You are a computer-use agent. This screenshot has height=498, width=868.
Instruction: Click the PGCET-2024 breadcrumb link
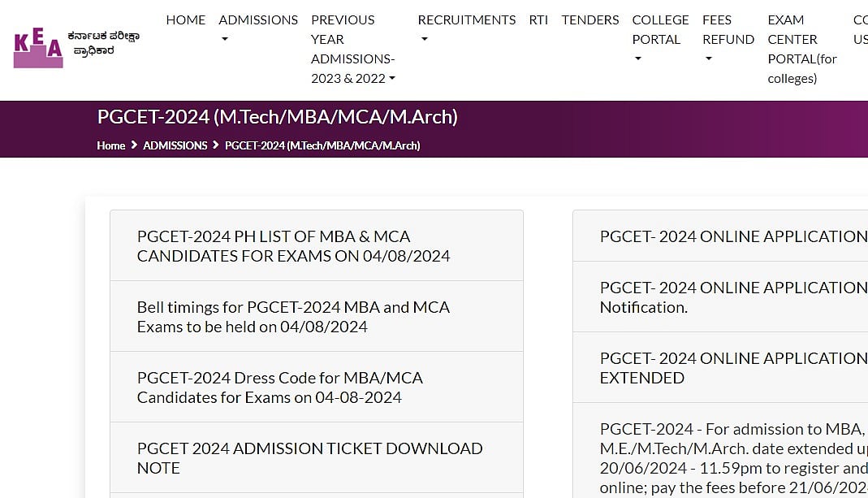(x=322, y=145)
